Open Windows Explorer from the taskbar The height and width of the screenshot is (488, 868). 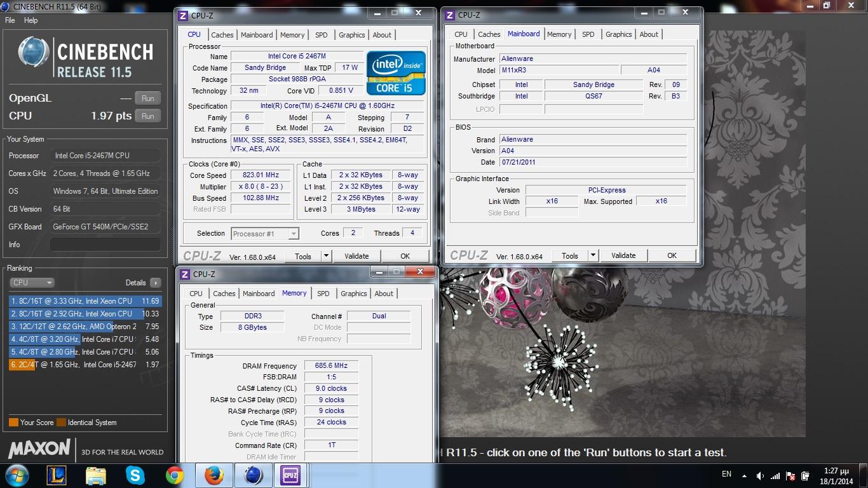click(x=96, y=475)
